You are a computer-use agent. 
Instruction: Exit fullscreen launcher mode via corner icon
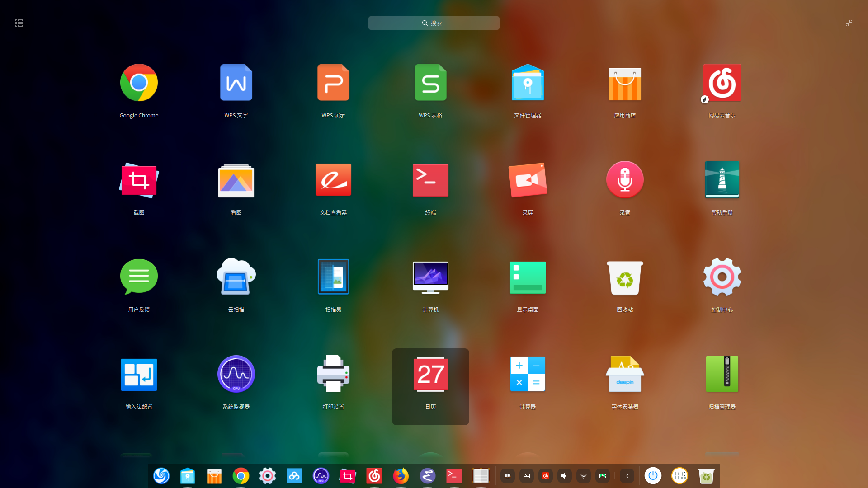tap(849, 23)
